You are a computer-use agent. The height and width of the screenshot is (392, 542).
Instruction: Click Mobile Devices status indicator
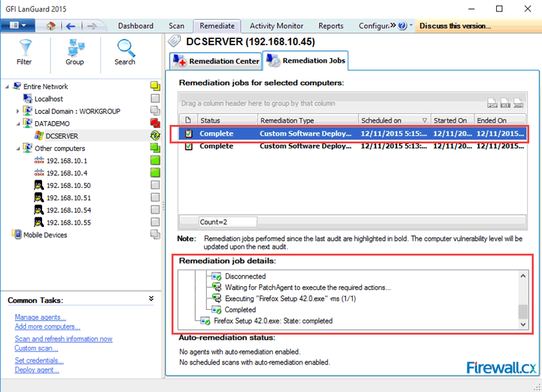[155, 235]
